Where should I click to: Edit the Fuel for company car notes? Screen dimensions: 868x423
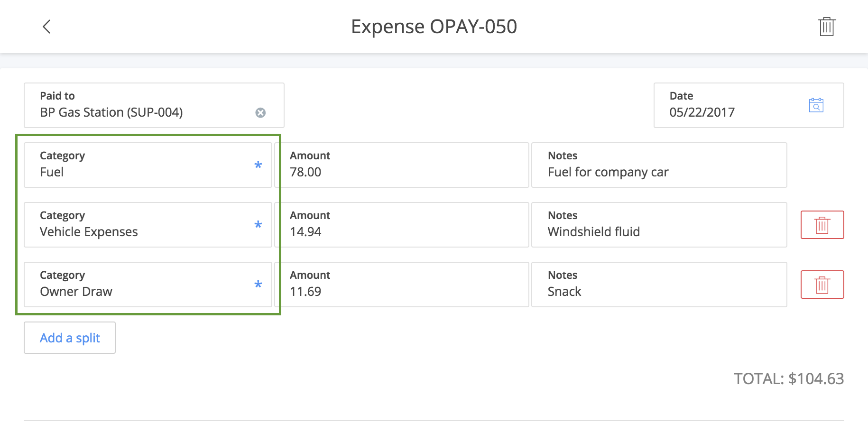[x=659, y=165]
